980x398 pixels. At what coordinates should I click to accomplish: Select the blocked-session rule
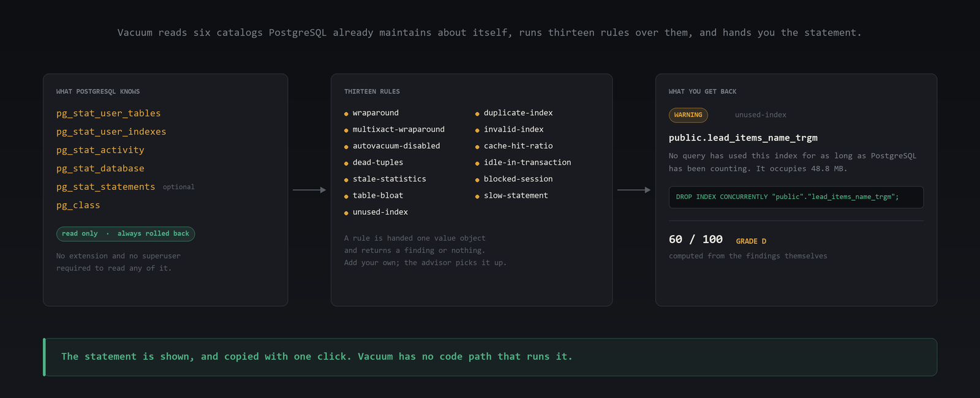click(518, 179)
